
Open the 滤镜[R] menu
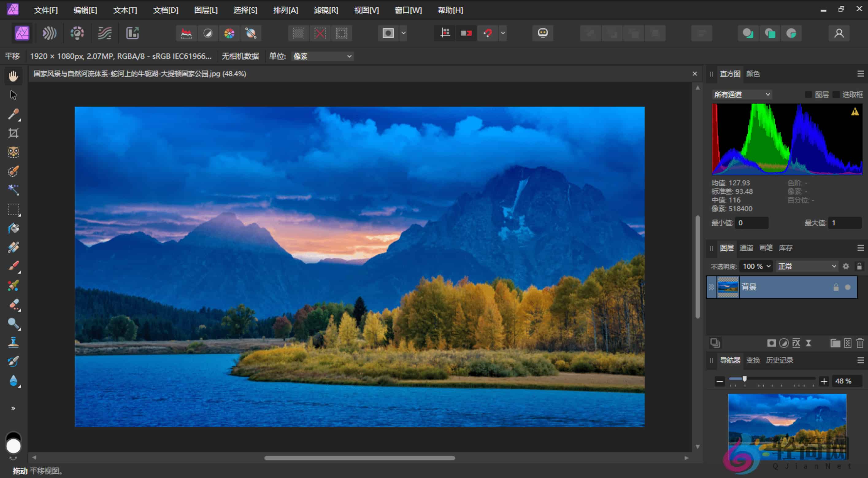pos(325,10)
